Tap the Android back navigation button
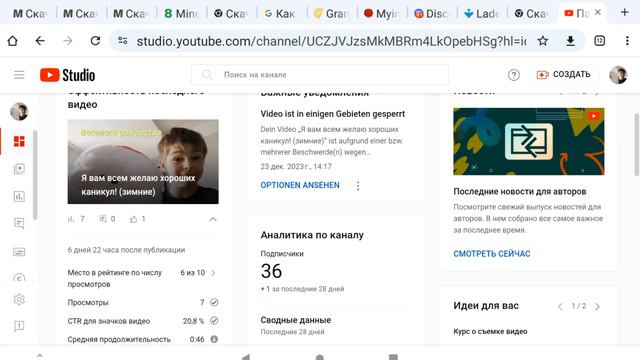This screenshot has width=640, height=360. tap(245, 357)
